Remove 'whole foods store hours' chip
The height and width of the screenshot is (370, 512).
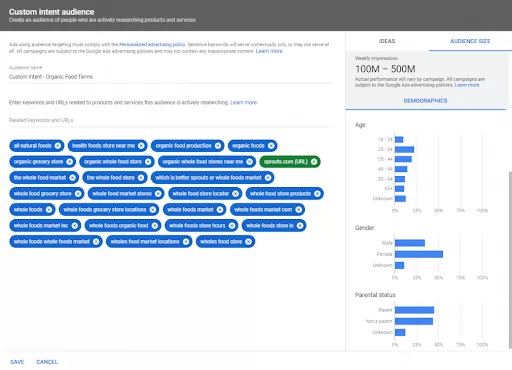tap(232, 226)
